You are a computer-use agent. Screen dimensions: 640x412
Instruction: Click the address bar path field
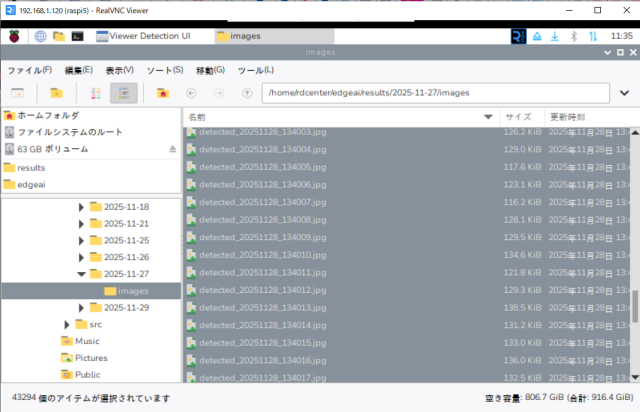[435, 93]
